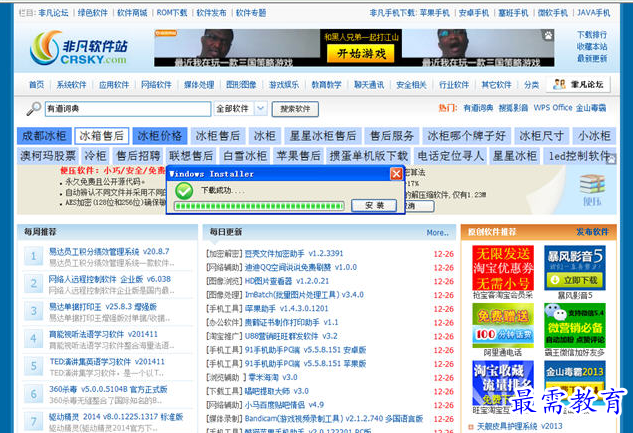Open the 游戏娱乐 navigation tab
The width and height of the screenshot is (633, 433).
coord(284,85)
